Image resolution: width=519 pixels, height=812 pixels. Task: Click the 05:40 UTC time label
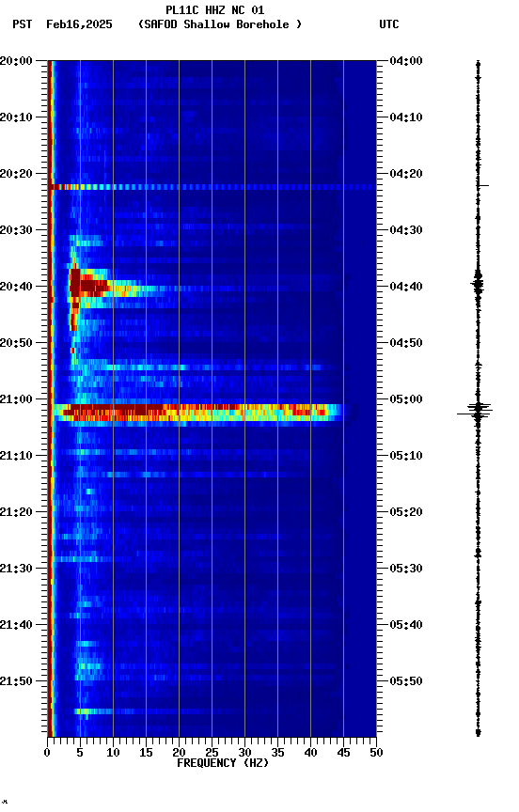click(406, 625)
